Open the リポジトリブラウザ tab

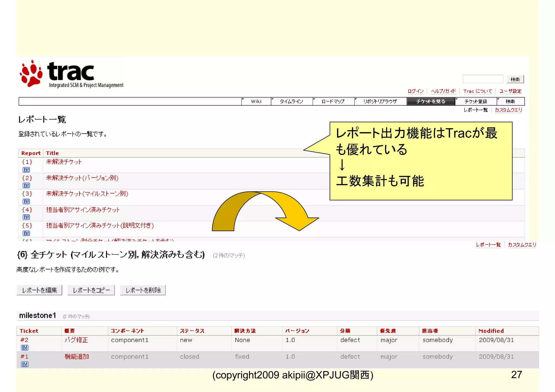click(380, 101)
